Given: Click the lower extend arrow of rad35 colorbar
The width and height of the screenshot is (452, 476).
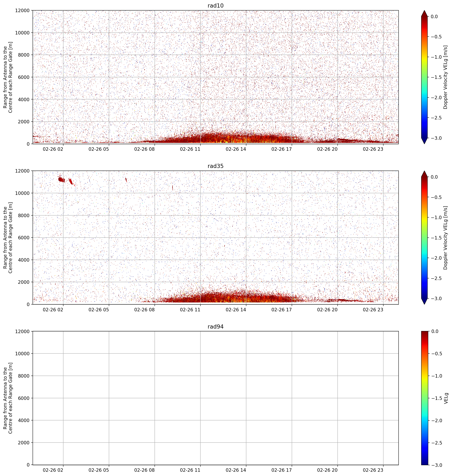Looking at the screenshot, I should point(424,301).
